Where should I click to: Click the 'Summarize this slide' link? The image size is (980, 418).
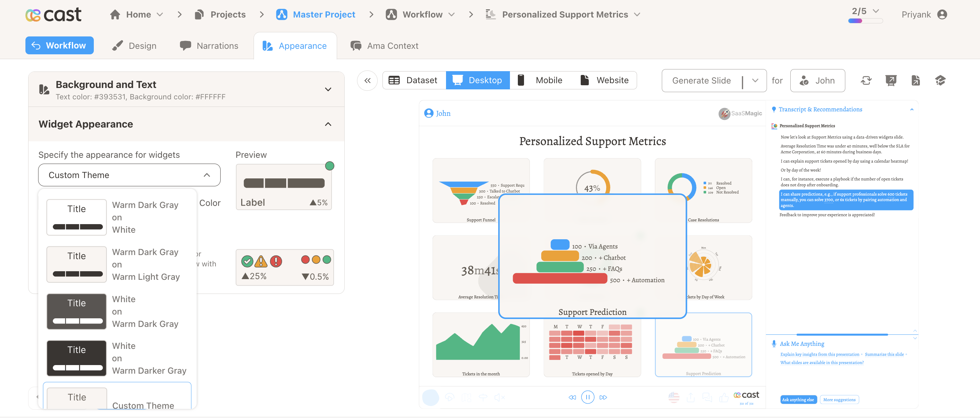884,354
